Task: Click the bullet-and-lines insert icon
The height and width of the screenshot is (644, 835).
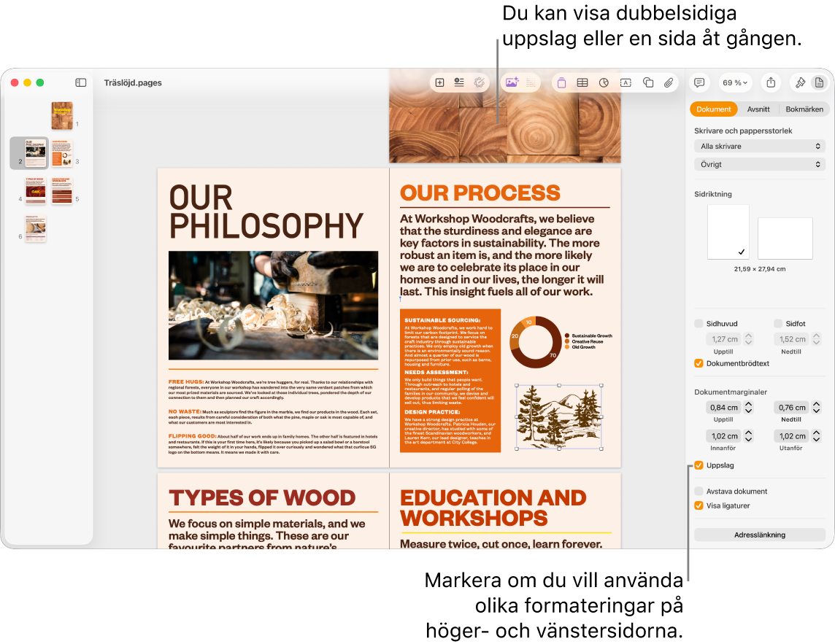Action: [x=459, y=82]
